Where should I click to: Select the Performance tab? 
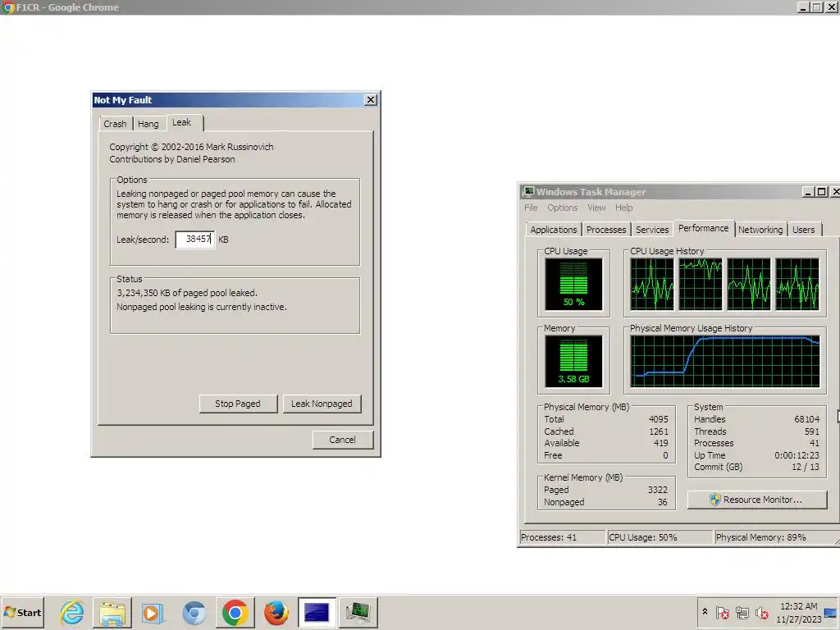(x=703, y=228)
